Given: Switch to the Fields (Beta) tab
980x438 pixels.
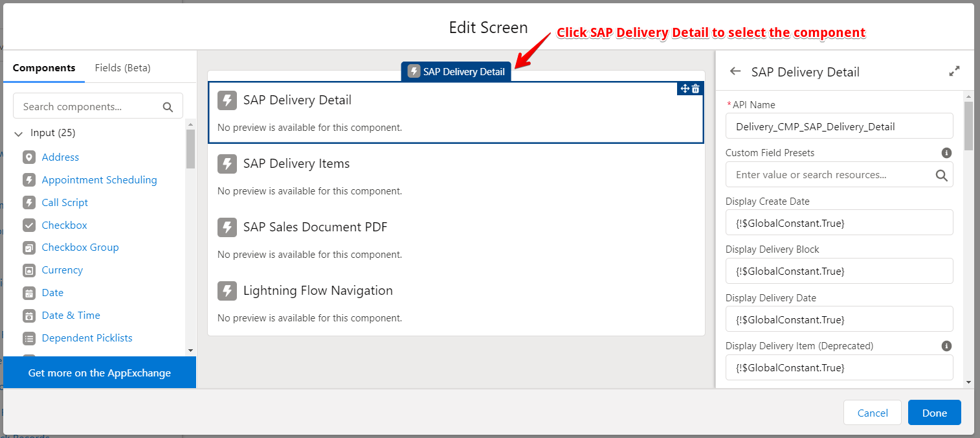Looking at the screenshot, I should pos(123,67).
